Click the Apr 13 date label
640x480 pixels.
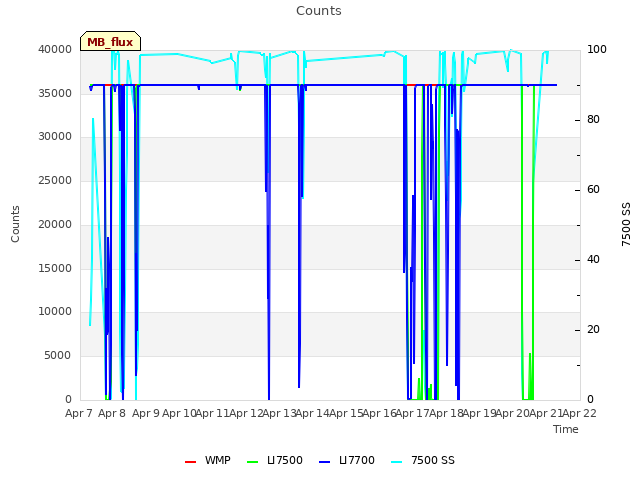279,413
